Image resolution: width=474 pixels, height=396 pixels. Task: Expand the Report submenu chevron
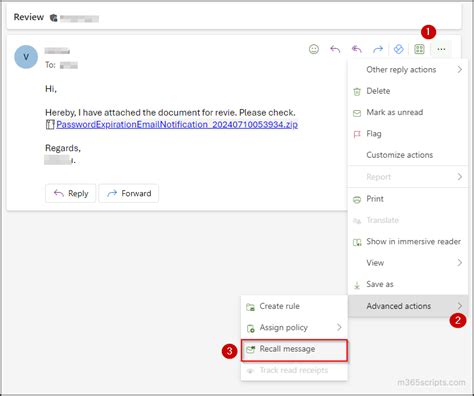[460, 177]
